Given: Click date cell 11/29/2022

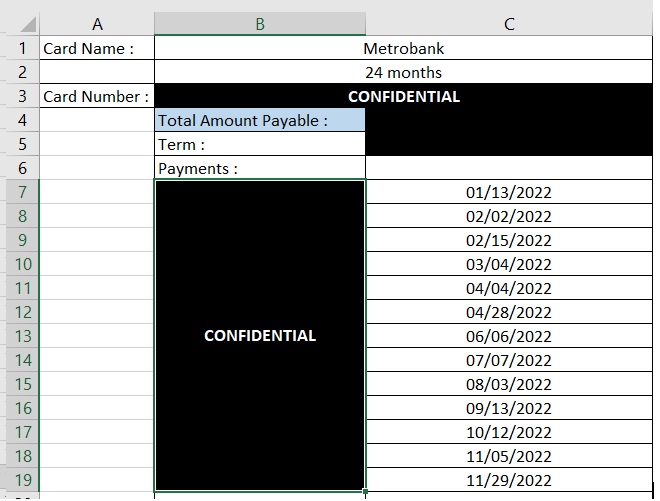Looking at the screenshot, I should [x=509, y=480].
